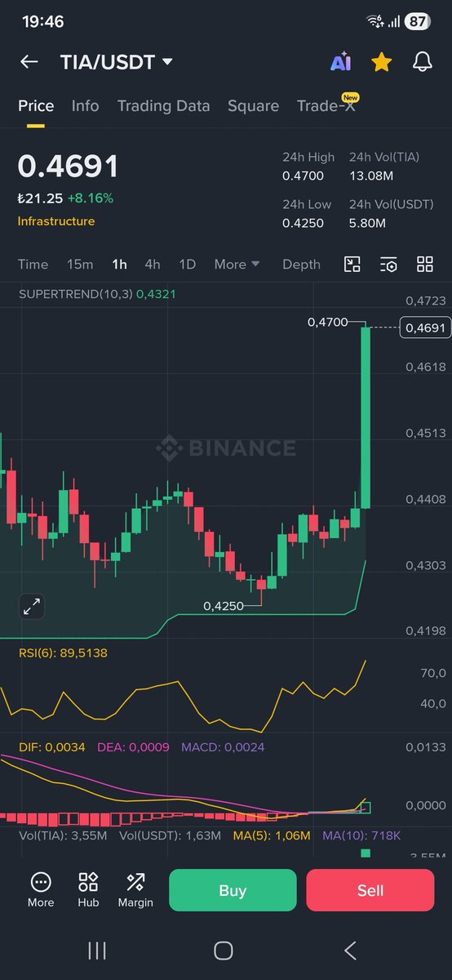Screen dimensions: 452x980
Task: Select the 4h chart interval
Action: pos(153,265)
